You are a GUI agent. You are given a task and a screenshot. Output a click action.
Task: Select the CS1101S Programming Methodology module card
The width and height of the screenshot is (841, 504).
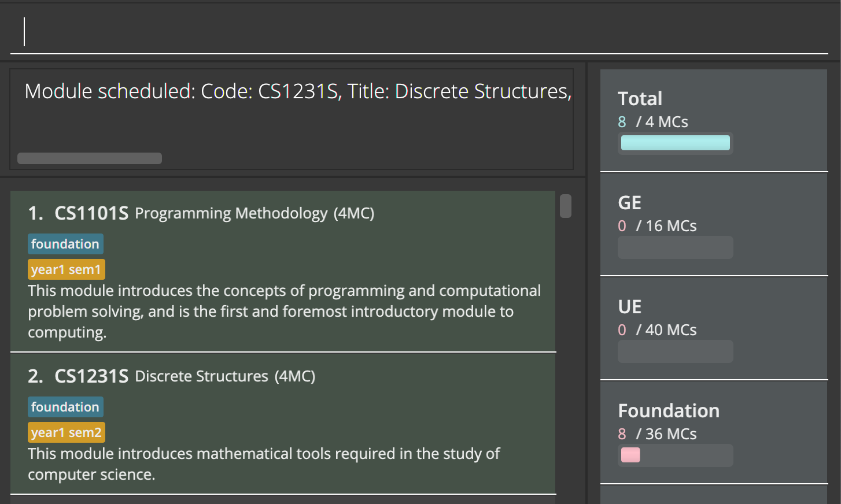(x=283, y=271)
